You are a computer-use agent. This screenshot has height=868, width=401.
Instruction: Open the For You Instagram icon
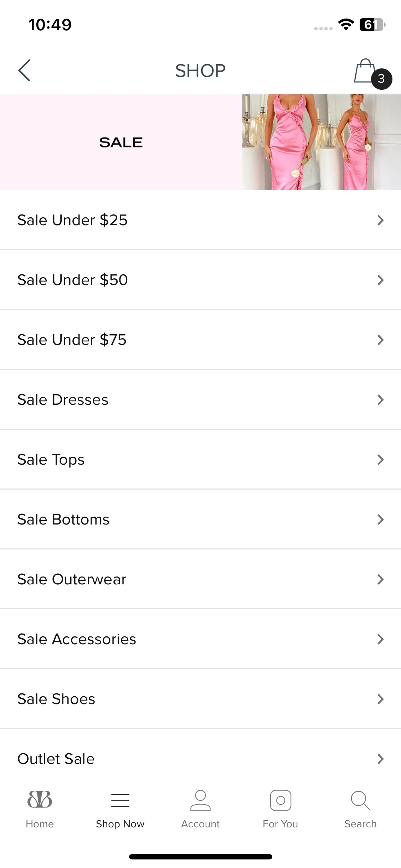tap(281, 800)
